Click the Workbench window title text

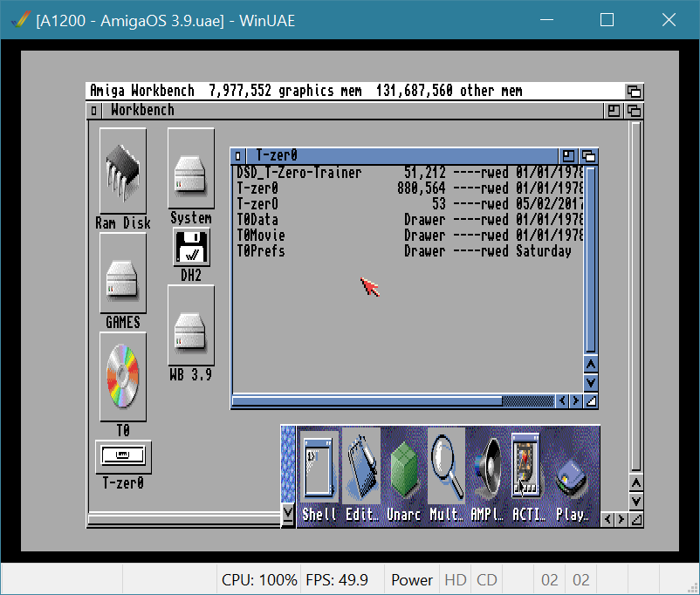coord(142,110)
